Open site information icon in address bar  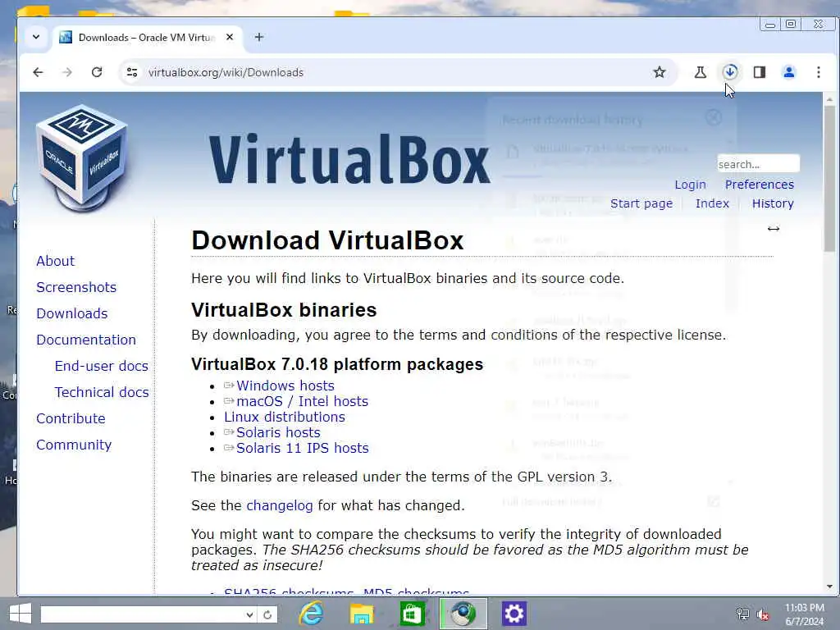(132, 72)
